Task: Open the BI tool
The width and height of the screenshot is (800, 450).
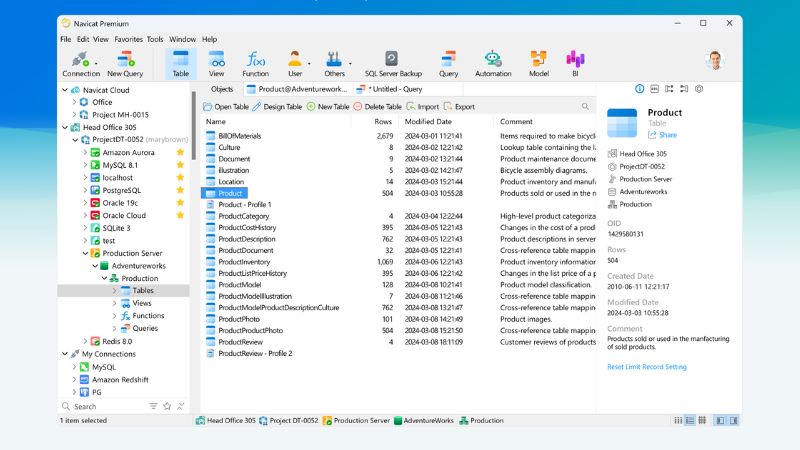Action: [x=575, y=64]
